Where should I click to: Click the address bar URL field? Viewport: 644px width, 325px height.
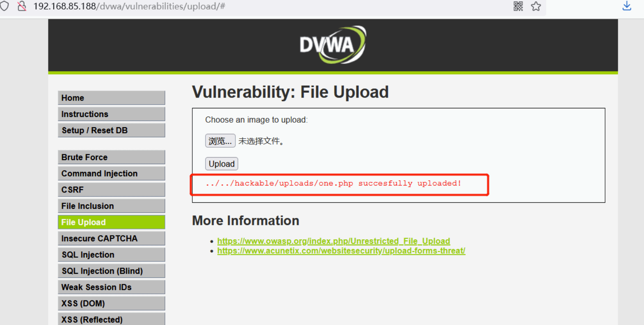click(x=267, y=7)
